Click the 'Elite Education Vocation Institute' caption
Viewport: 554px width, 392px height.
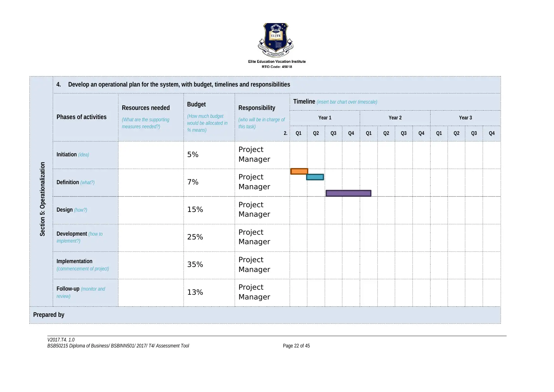pos(277,62)
